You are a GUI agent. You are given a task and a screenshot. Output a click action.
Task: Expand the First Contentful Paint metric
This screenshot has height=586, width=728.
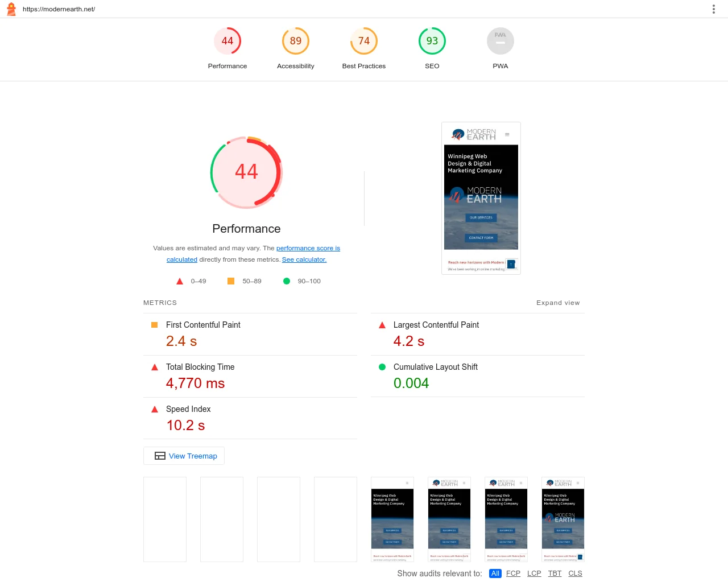[203, 325]
